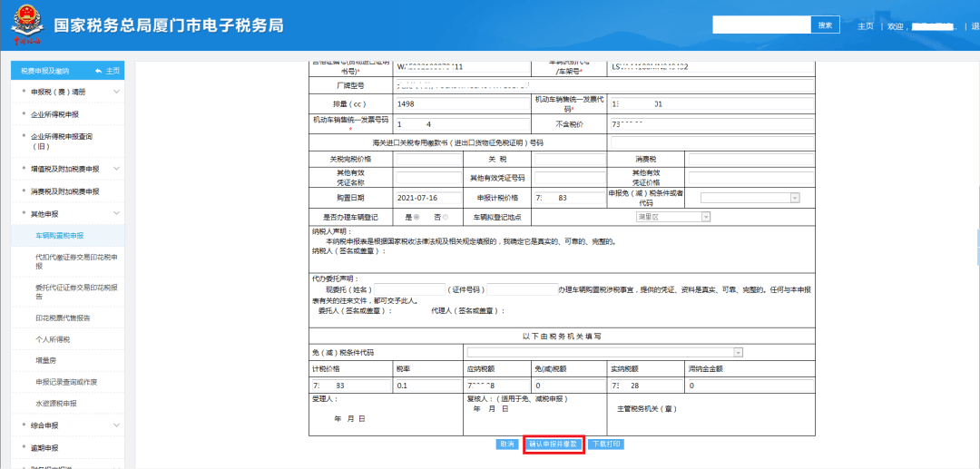
Task: Expand 申报税（费）清册 chevron
Action: tap(116, 92)
